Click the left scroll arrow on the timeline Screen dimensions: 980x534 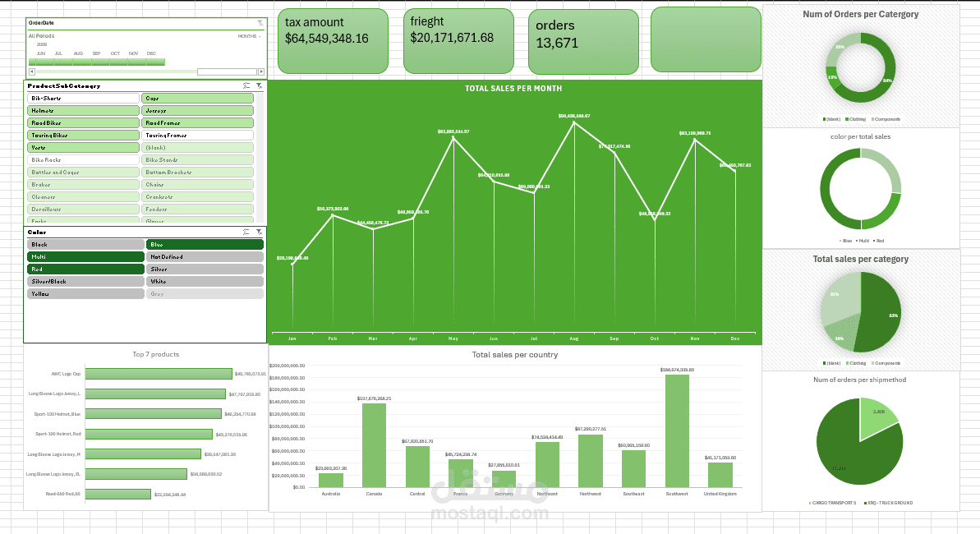[32, 70]
